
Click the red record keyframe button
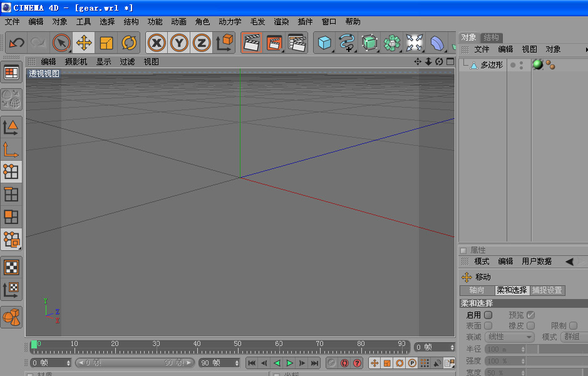pos(344,363)
